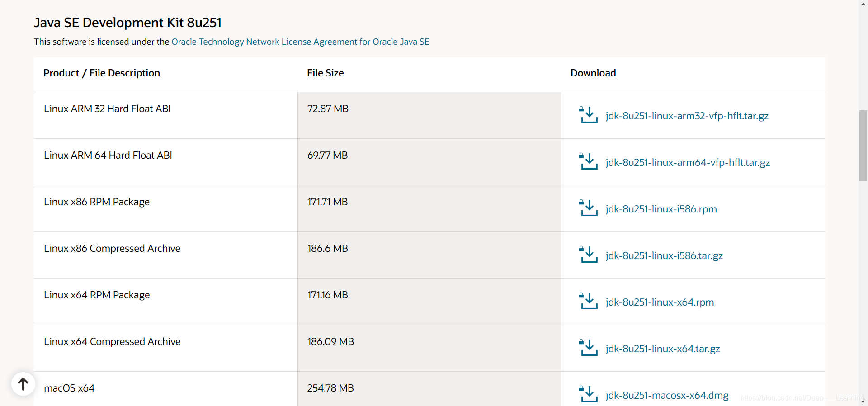Click download icon for linux-i586.tar.gz
This screenshot has height=406, width=868.
click(x=588, y=255)
